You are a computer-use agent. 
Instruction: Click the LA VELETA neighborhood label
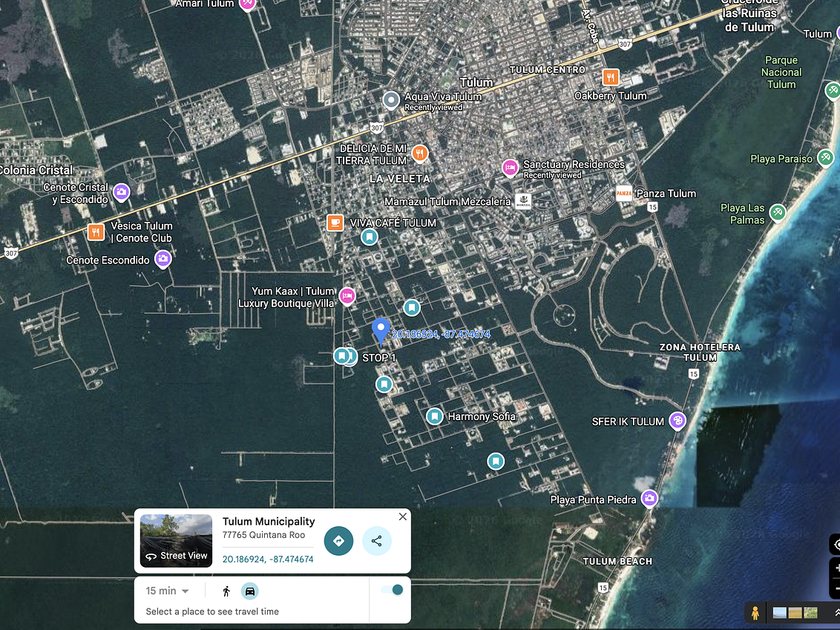pyautogui.click(x=400, y=178)
